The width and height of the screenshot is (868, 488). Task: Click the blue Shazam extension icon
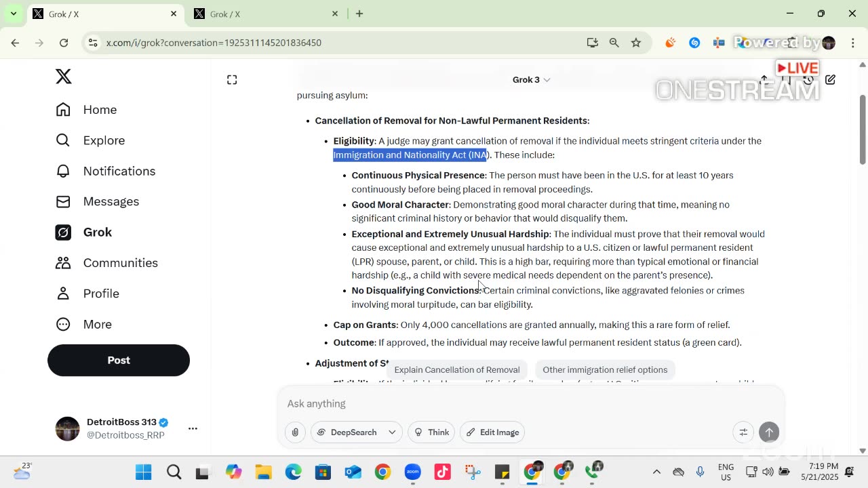click(694, 43)
